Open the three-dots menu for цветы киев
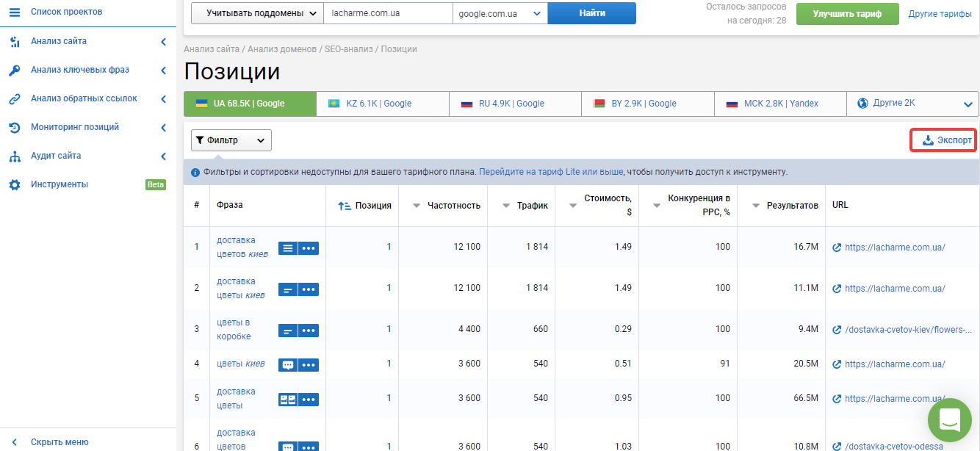This screenshot has height=451, width=980. 309,365
